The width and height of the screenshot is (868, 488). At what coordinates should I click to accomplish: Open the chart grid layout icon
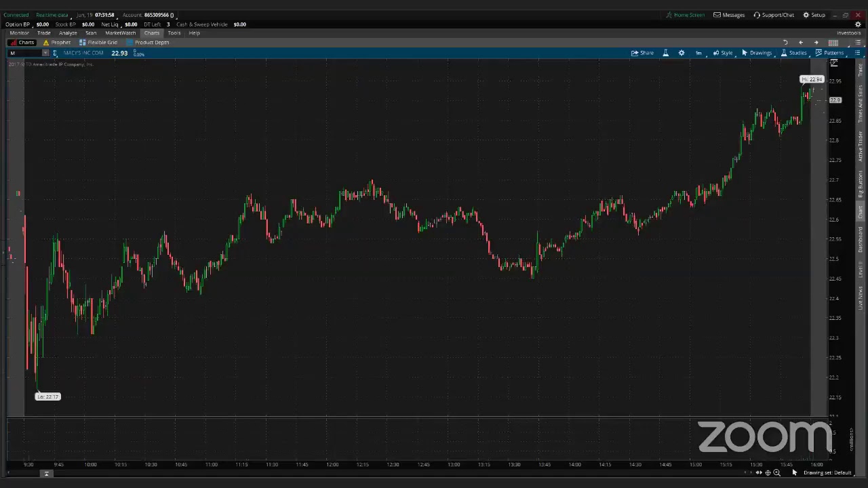click(833, 43)
